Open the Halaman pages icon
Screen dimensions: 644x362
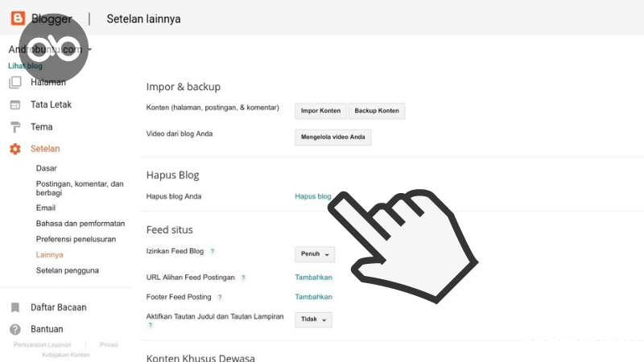pyautogui.click(x=15, y=83)
